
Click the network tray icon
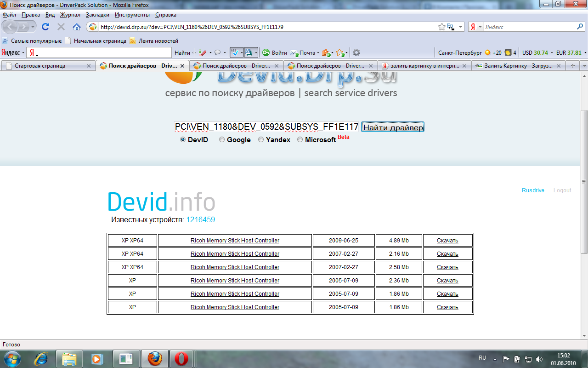point(528,359)
